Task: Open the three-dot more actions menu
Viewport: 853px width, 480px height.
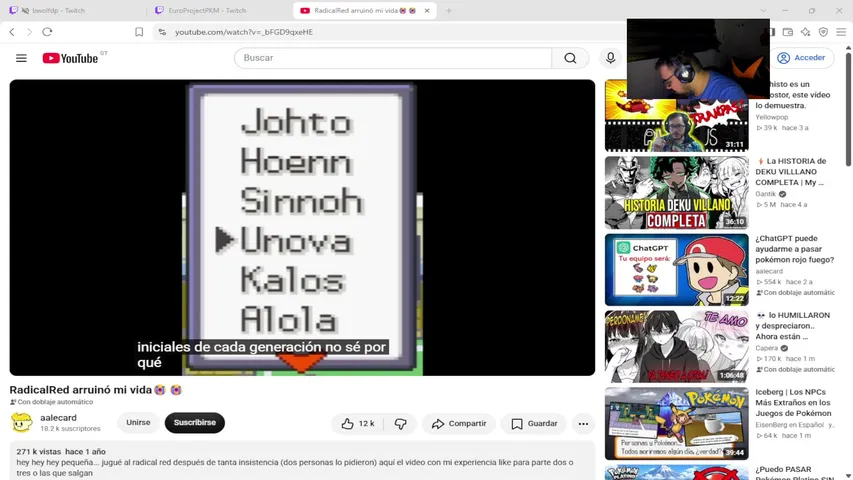Action: (x=583, y=423)
